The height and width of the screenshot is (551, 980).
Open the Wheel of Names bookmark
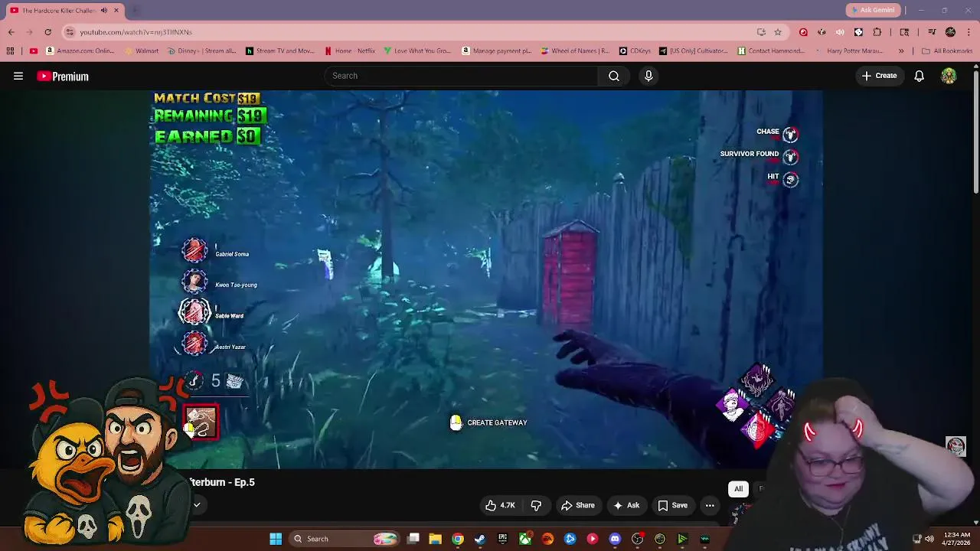click(574, 51)
